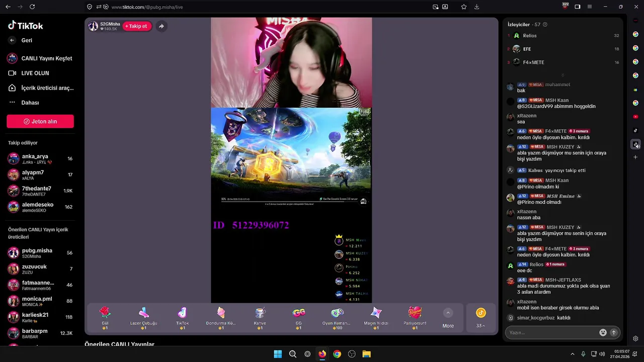Send the Parlıyorsun heart gift
644x362 pixels.
(415, 319)
